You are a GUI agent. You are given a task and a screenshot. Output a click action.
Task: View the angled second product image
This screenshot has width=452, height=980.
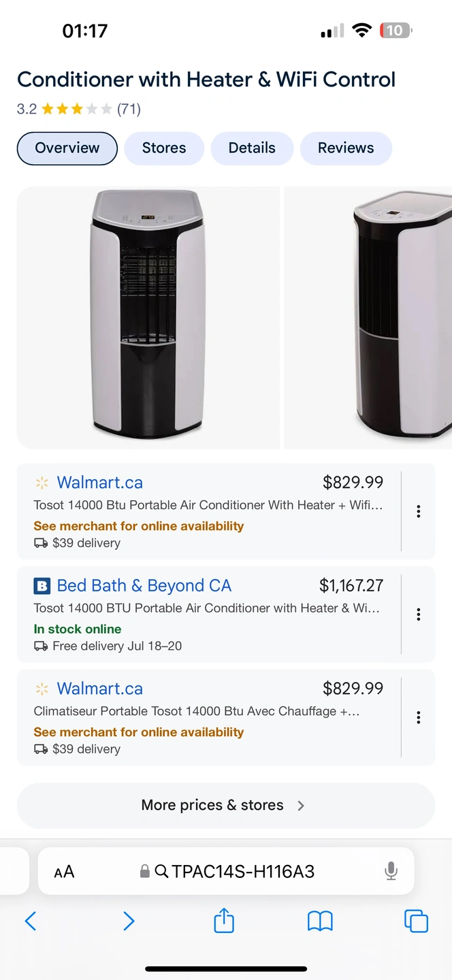tap(368, 318)
